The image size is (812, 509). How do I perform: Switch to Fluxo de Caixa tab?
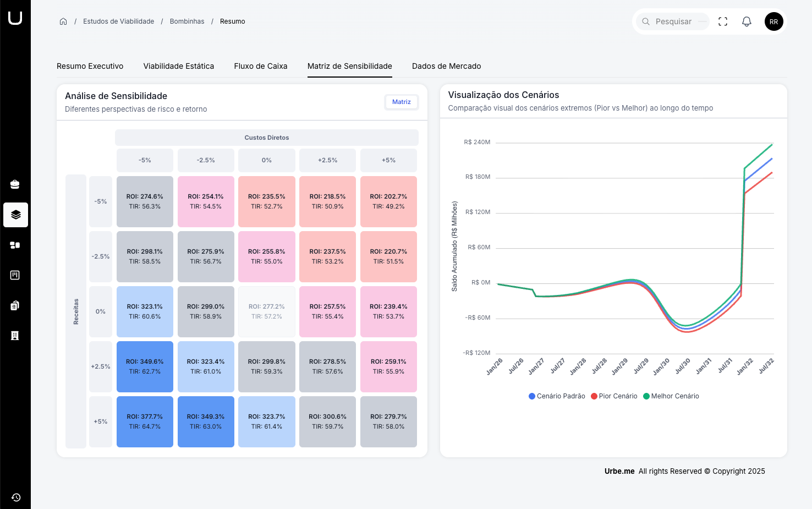pos(261,66)
